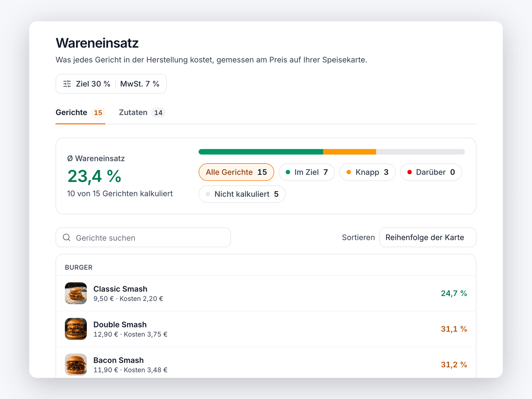The width and height of the screenshot is (532, 399).
Task: Open the Double Smash burger thumbnail
Action: [x=76, y=329]
